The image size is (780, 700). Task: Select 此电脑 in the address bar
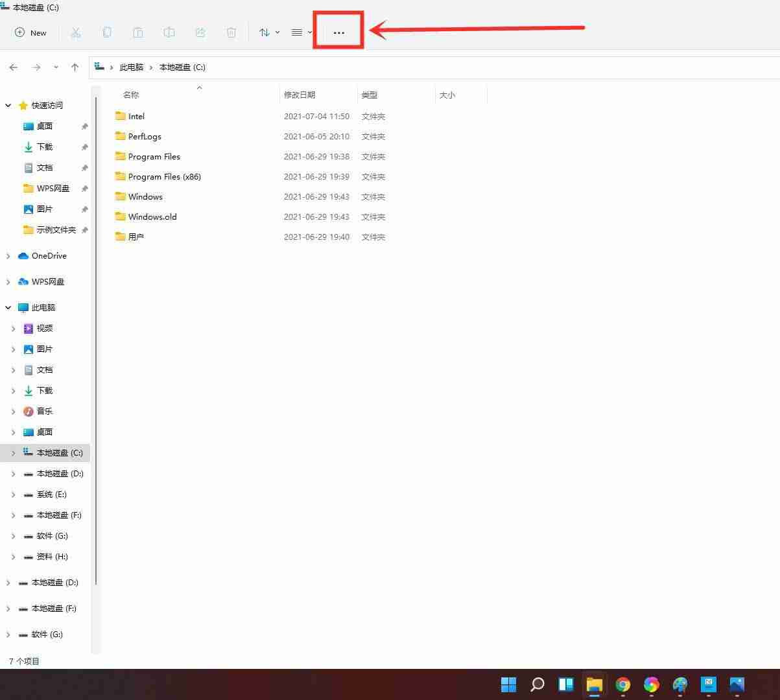click(132, 67)
